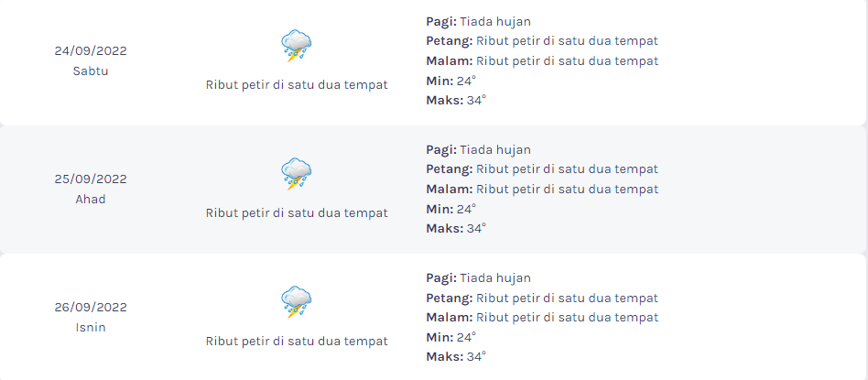868x380 pixels.
Task: Click the thunderstorm icon for 24/09/2022
Action: pyautogui.click(x=296, y=46)
